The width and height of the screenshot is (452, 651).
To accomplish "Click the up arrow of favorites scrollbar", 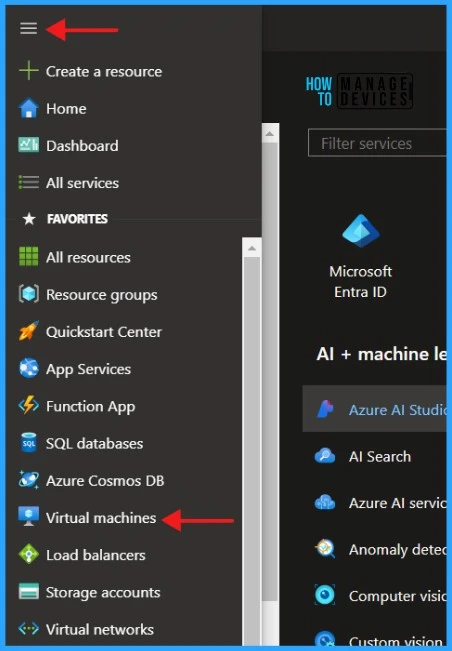I will [252, 248].
